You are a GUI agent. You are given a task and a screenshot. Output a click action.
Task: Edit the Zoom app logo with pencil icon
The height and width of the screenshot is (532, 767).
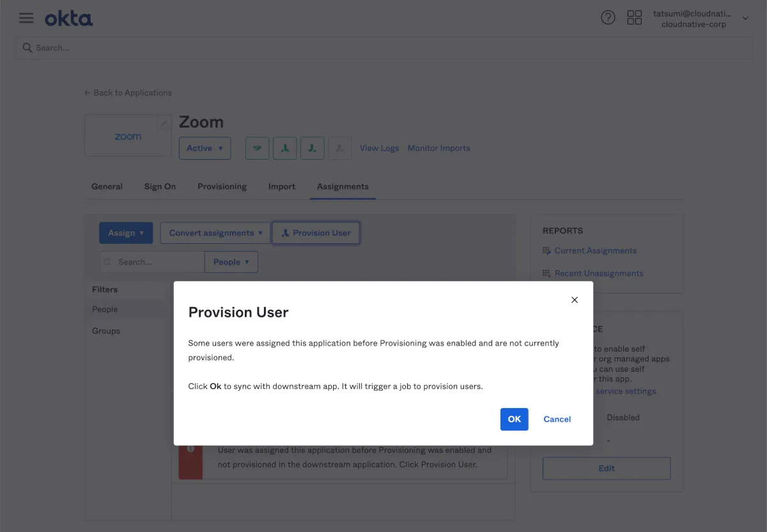click(x=164, y=124)
